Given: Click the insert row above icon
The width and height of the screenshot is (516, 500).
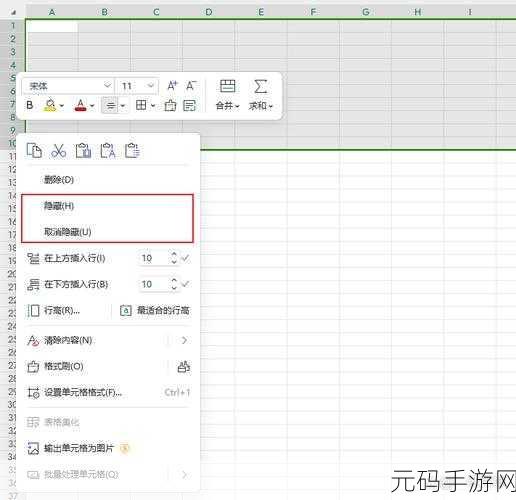Looking at the screenshot, I should [x=33, y=258].
